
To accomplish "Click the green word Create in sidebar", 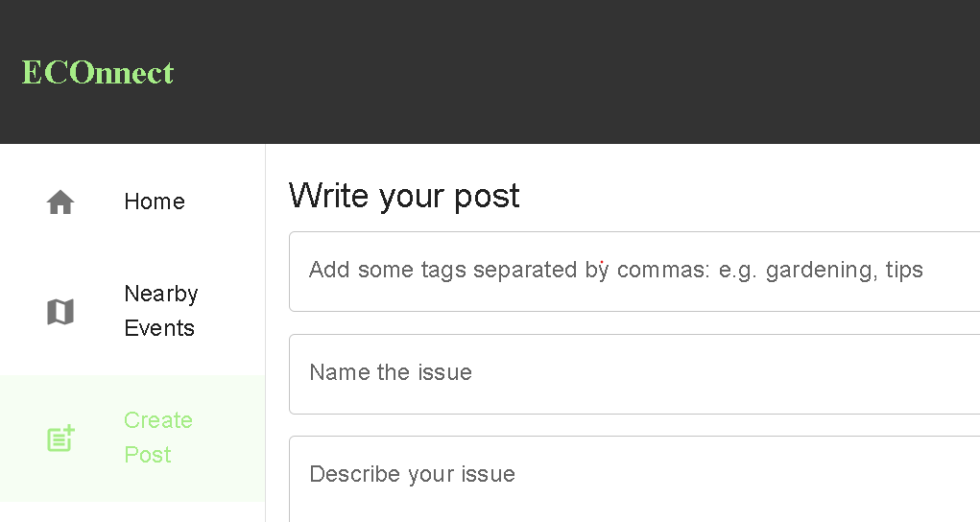I will pos(158,420).
